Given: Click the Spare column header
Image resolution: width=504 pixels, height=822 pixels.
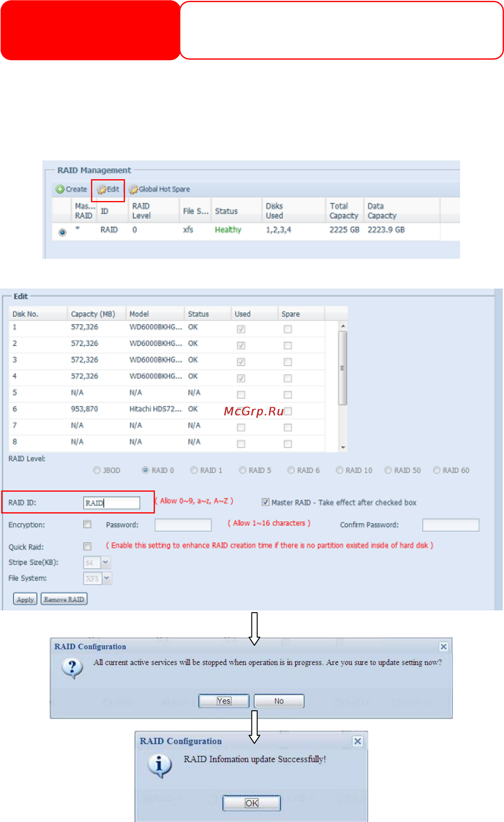Looking at the screenshot, I should [301, 314].
